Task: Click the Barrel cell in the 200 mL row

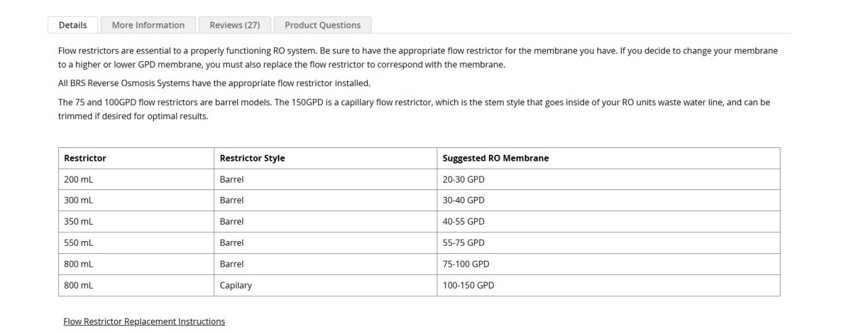Action: (232, 179)
